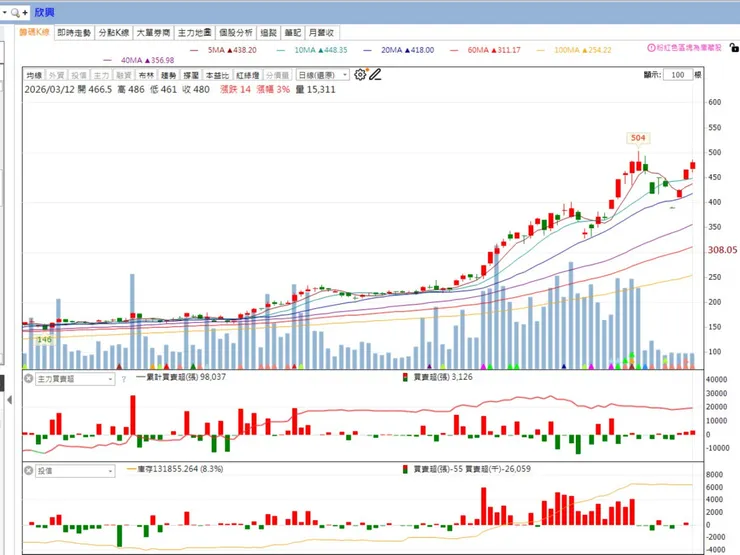Toggle 主力 overlay button
Image resolution: width=740 pixels, height=555 pixels.
tap(101, 75)
